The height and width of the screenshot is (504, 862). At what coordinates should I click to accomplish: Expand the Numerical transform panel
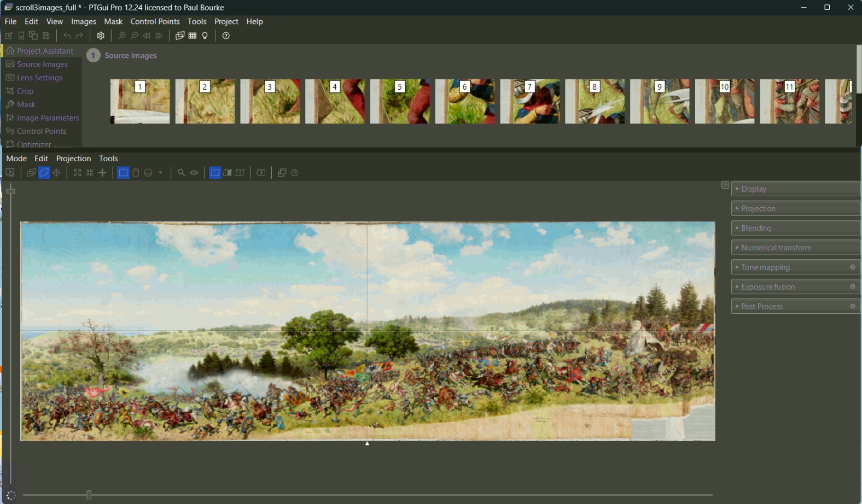(796, 248)
